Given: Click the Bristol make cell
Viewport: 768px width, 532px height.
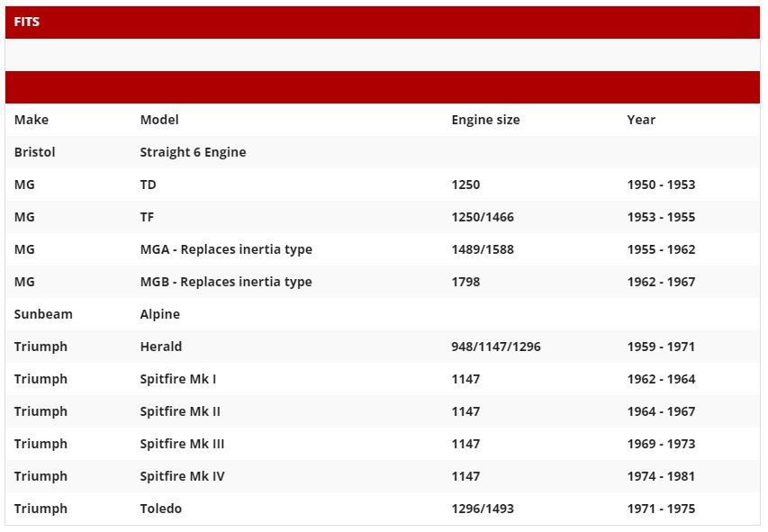Looking at the screenshot, I should [x=35, y=152].
